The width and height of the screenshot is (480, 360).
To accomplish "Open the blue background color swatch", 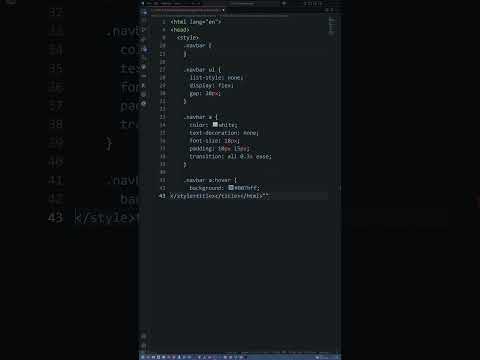I will pos(231,188).
